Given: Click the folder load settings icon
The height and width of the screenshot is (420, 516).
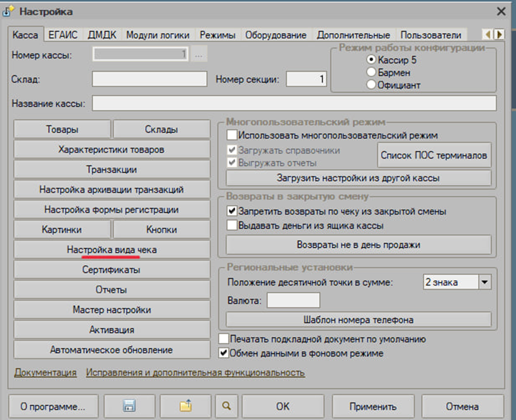Looking at the screenshot, I should point(185,406).
